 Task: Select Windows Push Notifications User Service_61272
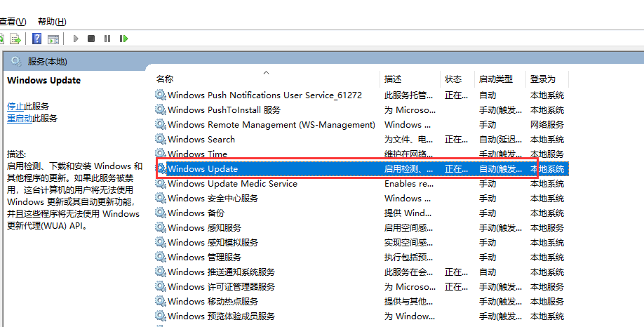[264, 95]
